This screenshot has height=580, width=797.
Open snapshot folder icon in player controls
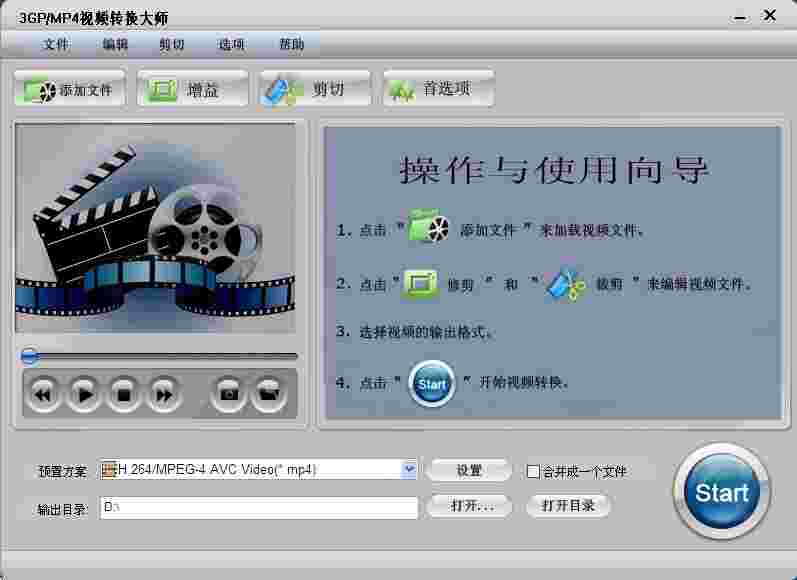pos(269,394)
